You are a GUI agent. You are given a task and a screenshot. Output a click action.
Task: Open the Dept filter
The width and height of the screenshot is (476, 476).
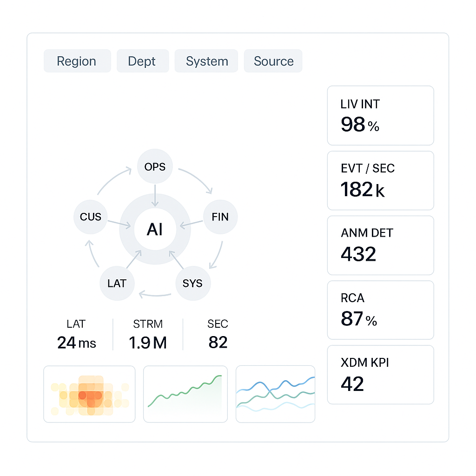click(x=143, y=61)
